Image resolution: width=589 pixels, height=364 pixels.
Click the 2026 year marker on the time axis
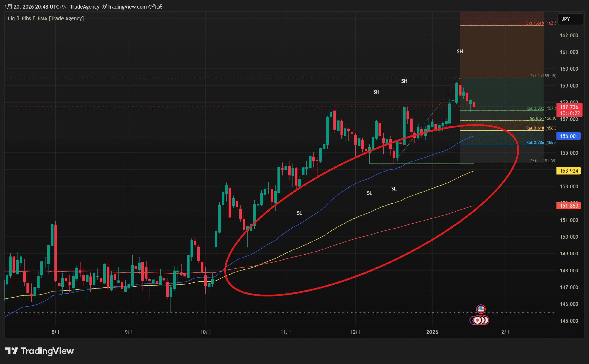pos(432,332)
